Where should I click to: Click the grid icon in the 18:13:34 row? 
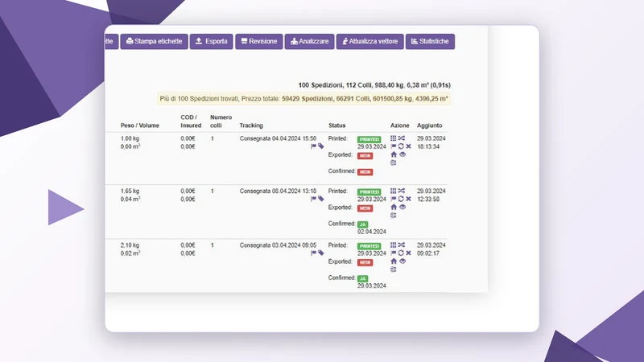tap(393, 138)
